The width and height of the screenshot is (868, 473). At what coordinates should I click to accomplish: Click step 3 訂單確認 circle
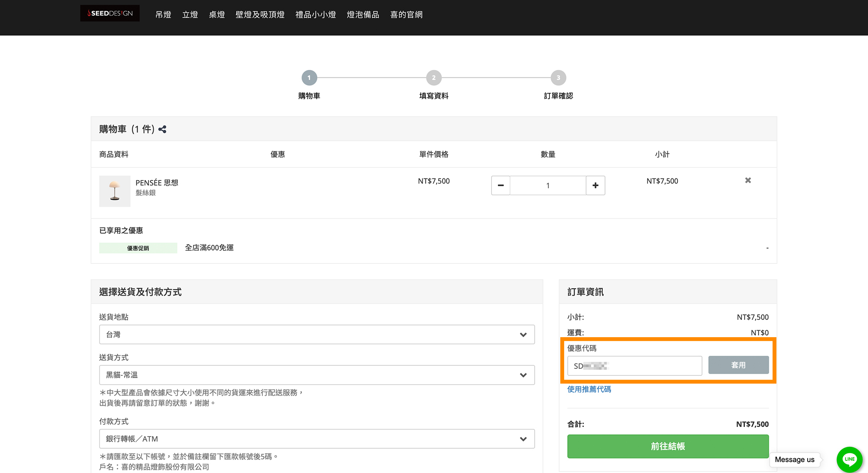click(x=558, y=78)
